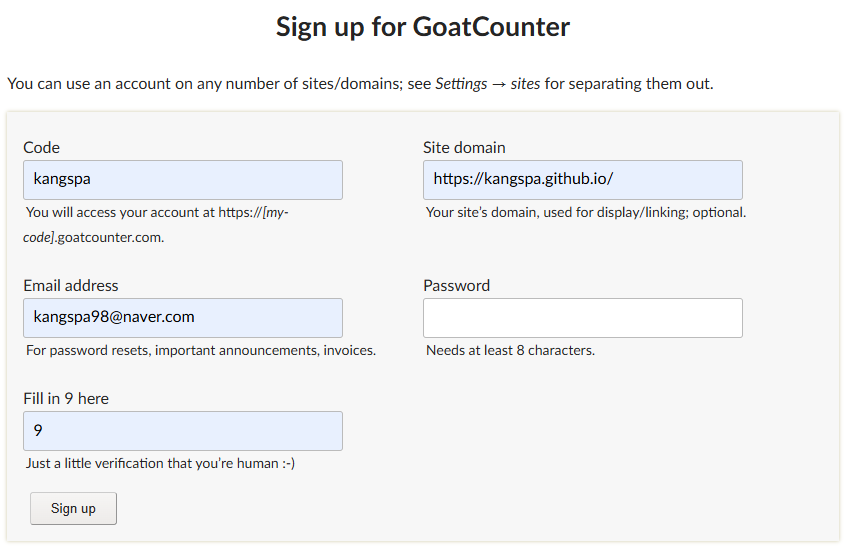Click the Code label

42,147
